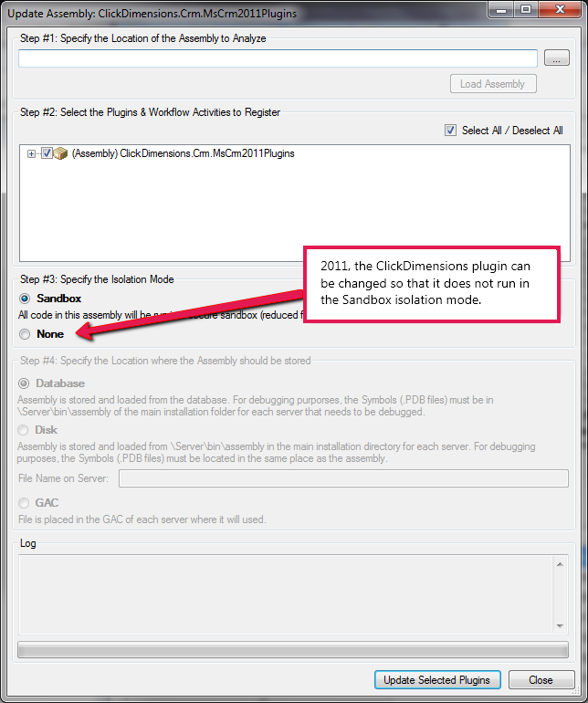Click the 'File Name on Server:' label
Screen dimensions: 588x703
coord(63,478)
